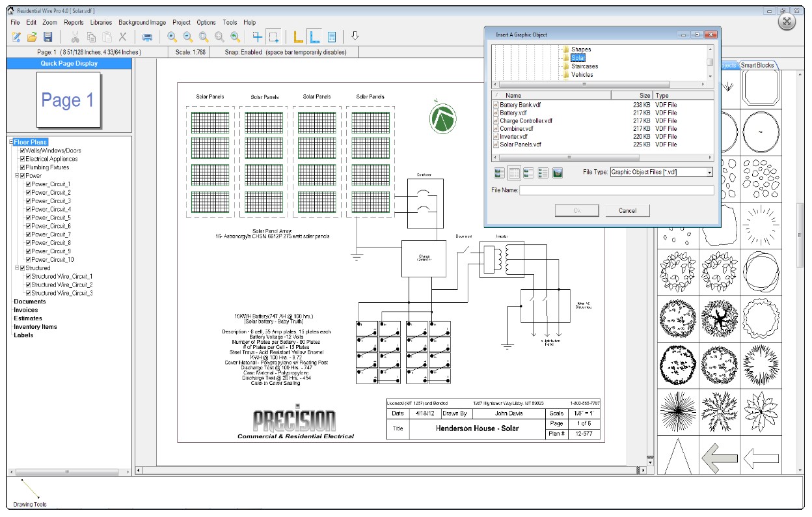812x517 pixels.
Task: Open the Libraries menu
Action: (101, 22)
